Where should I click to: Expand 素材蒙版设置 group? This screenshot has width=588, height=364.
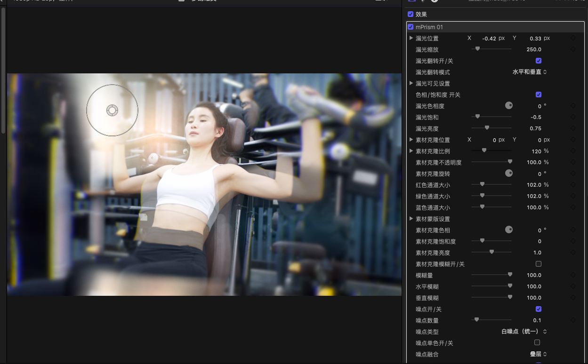tap(411, 219)
